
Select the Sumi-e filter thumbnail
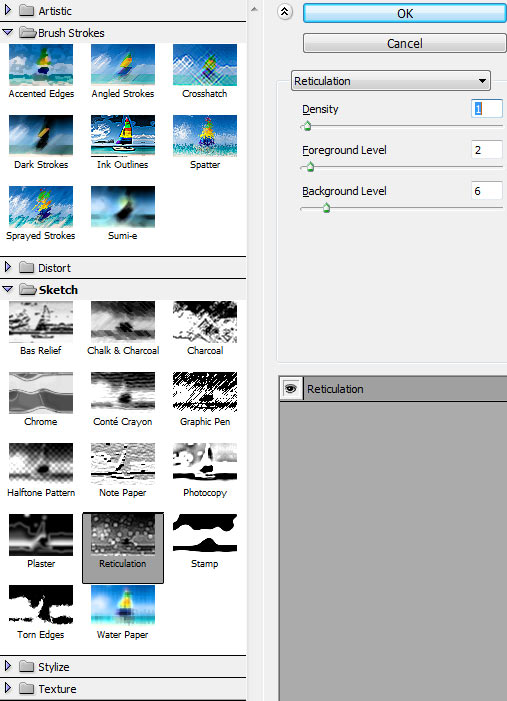click(x=123, y=207)
